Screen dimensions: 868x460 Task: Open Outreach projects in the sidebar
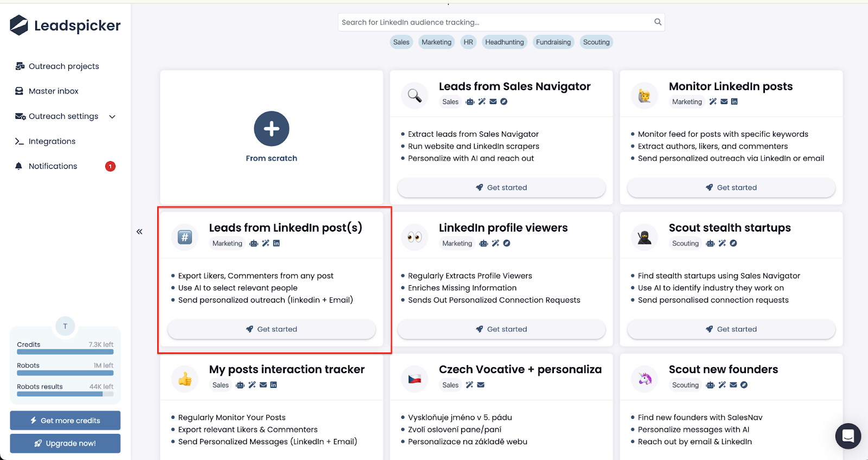point(58,66)
